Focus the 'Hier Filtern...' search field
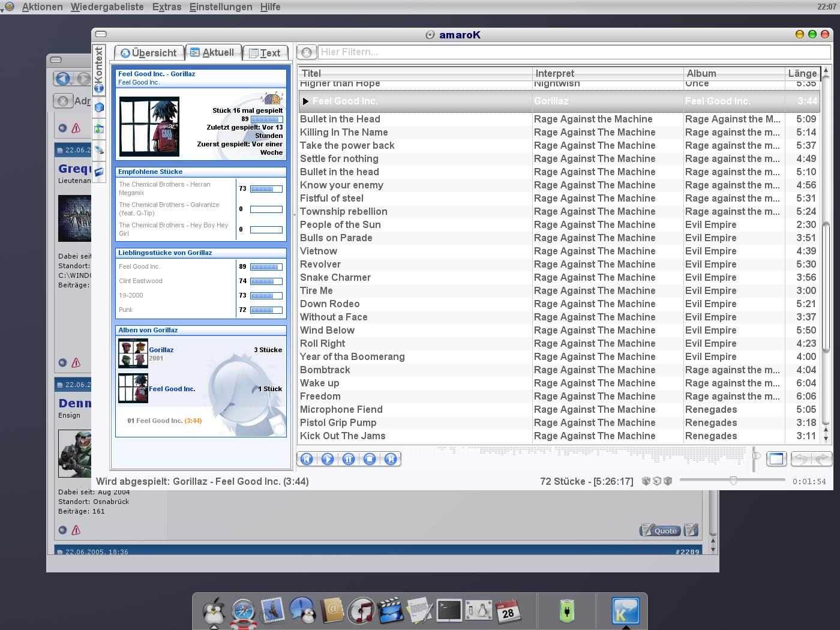 point(574,52)
